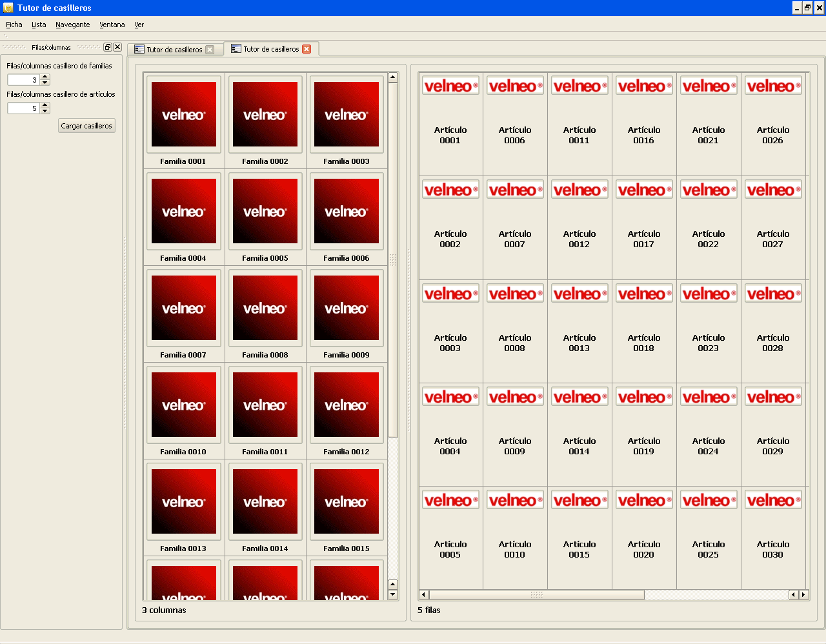Select the Artículo 0021 cell

[709, 124]
